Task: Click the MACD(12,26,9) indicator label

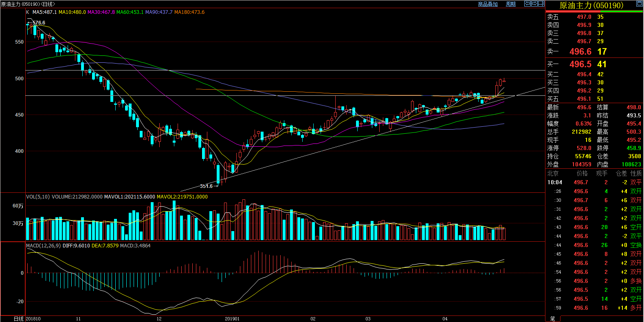Action: 44,246
